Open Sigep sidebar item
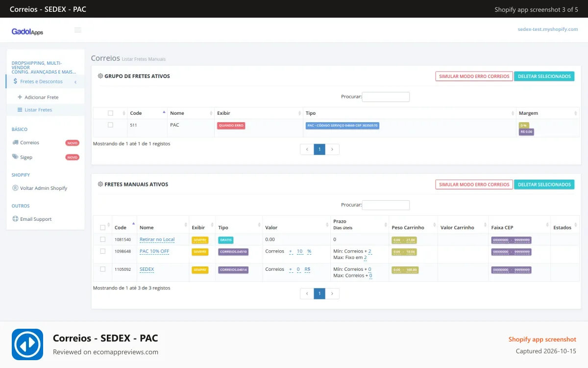The width and height of the screenshot is (588, 368). coord(26,157)
